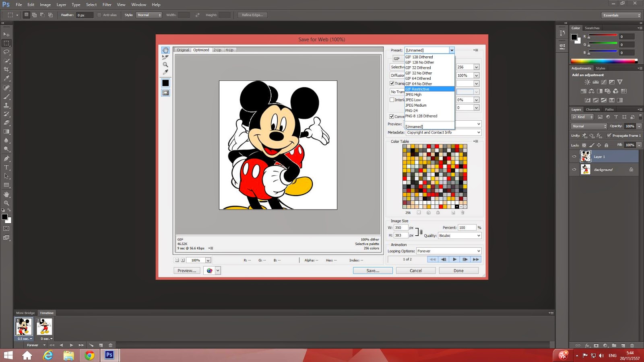The height and width of the screenshot is (362, 644).
Task: Select the Lasso tool in the Photoshop toolbar
Action: click(6, 52)
